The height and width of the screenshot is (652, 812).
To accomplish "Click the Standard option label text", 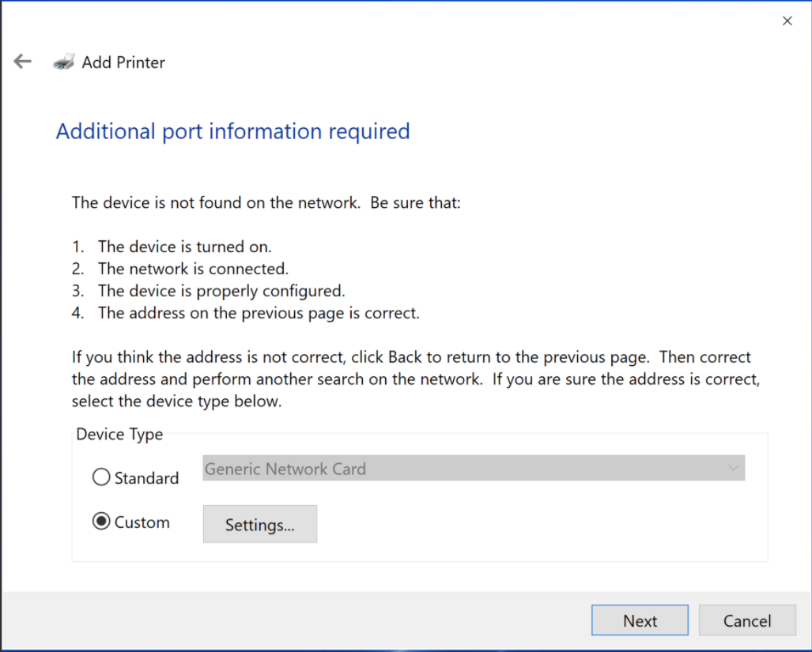I will coord(146,478).
